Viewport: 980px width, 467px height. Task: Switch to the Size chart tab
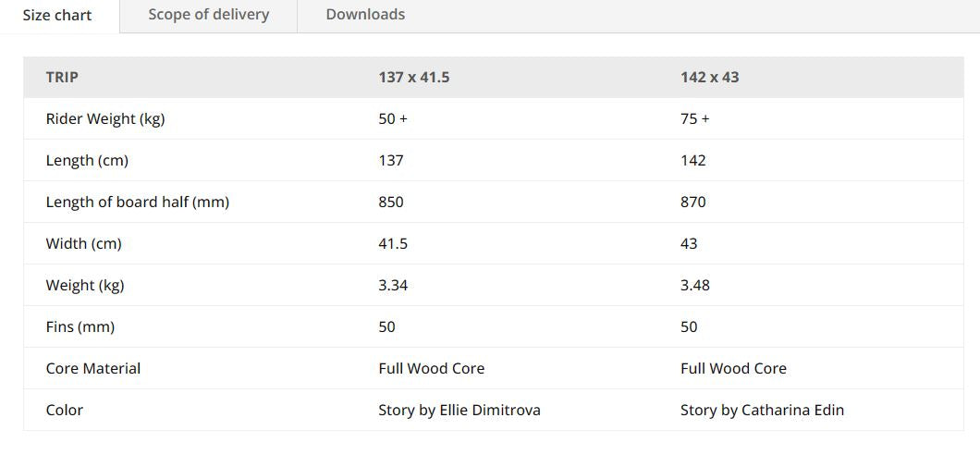pos(57,16)
